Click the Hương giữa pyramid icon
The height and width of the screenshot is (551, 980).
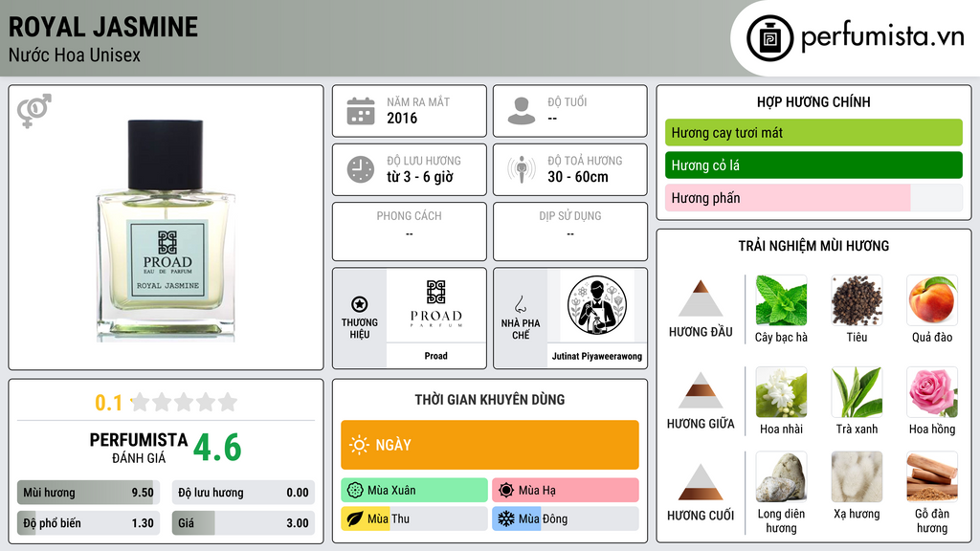(701, 390)
